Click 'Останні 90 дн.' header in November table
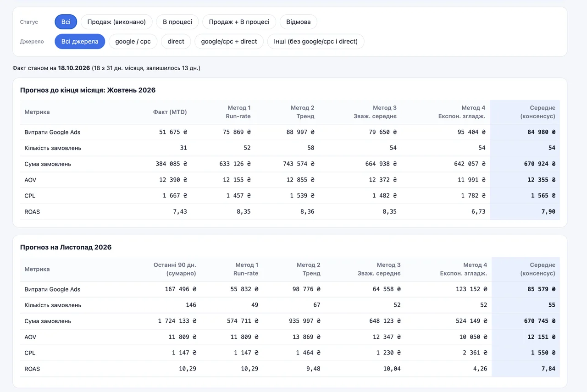The height and width of the screenshot is (392, 587). [x=175, y=269]
